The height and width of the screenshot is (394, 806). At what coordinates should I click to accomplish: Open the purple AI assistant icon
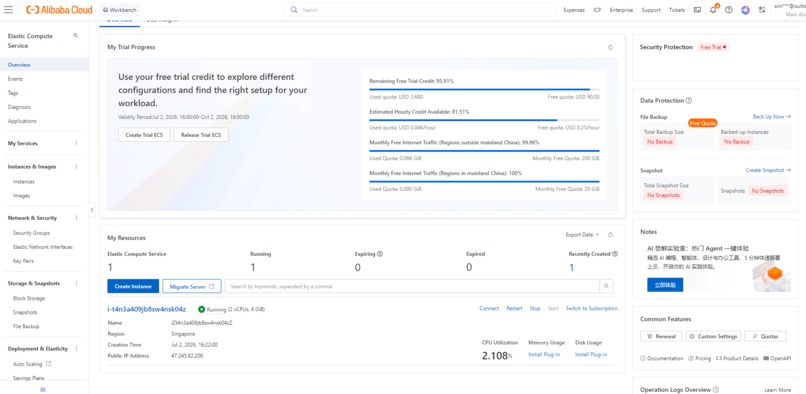click(745, 10)
